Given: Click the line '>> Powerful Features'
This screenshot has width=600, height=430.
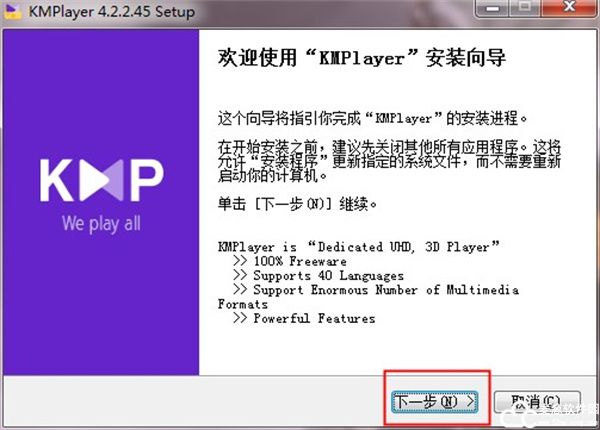Looking at the screenshot, I should coord(304,318).
